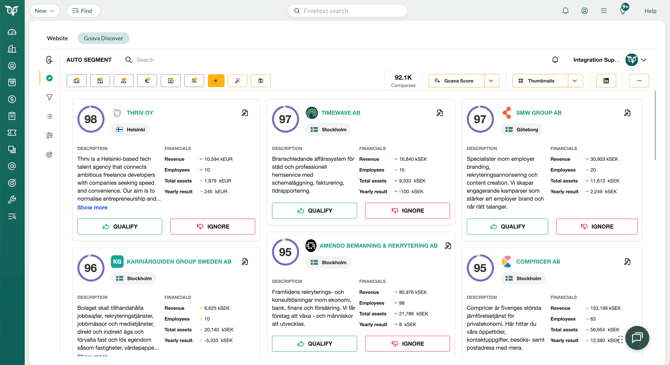Expand the Thumbnails view dropdown arrow
This screenshot has width=670, height=365.
575,80
